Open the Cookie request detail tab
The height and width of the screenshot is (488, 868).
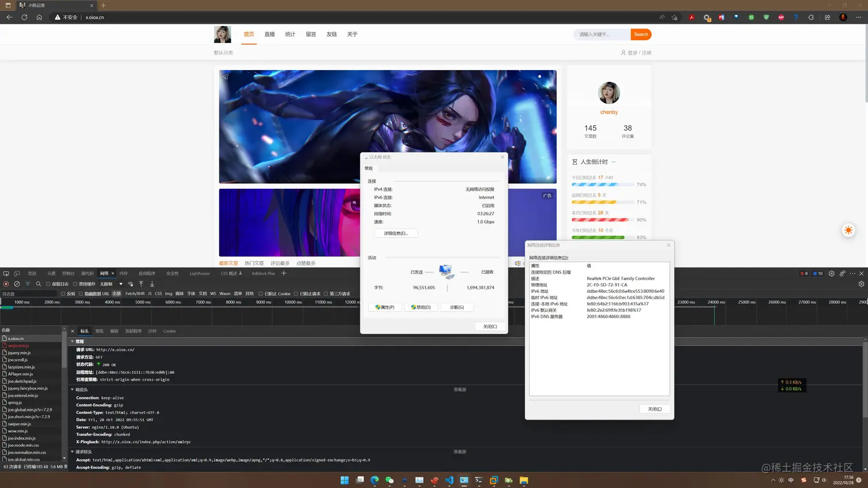click(x=169, y=331)
